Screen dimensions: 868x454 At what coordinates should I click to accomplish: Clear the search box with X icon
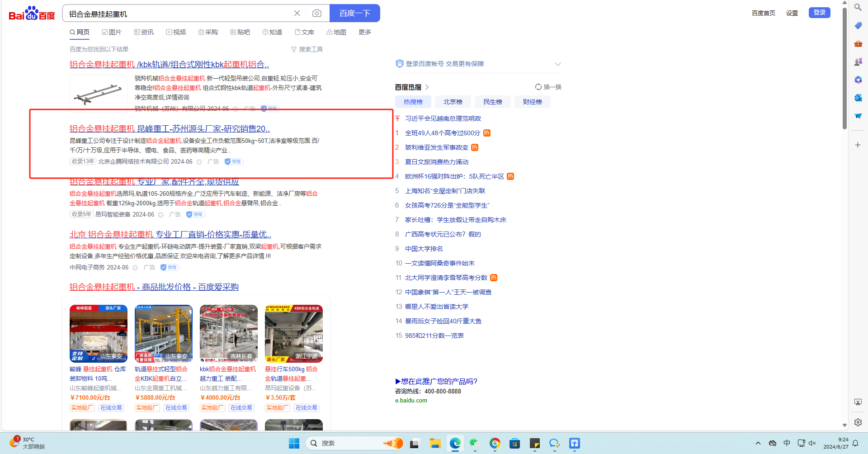pyautogui.click(x=297, y=14)
